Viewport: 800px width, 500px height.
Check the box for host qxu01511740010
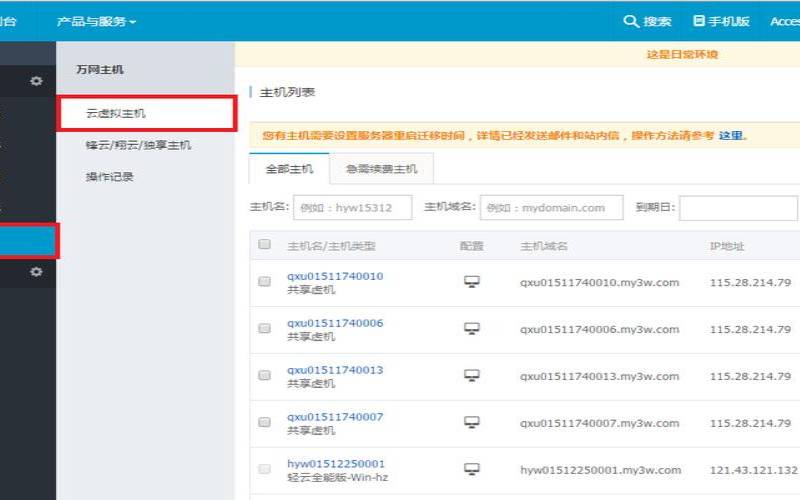264,281
